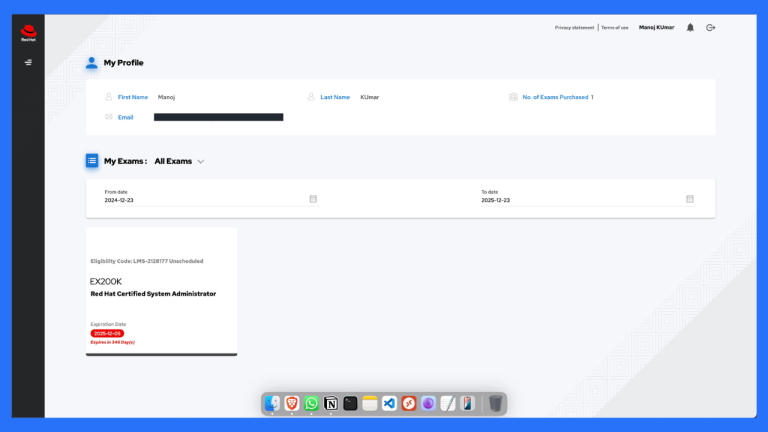Open the From date calendar picker
The image size is (768, 432).
313,199
